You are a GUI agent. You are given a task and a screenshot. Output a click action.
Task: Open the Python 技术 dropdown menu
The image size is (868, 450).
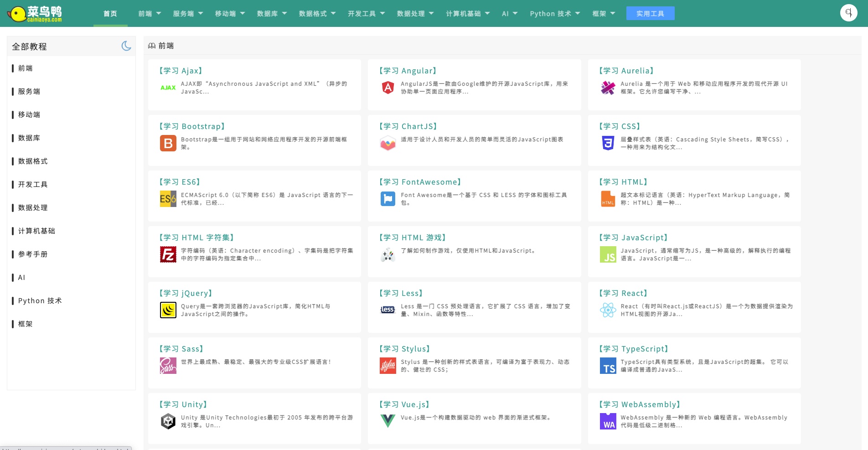pos(555,14)
